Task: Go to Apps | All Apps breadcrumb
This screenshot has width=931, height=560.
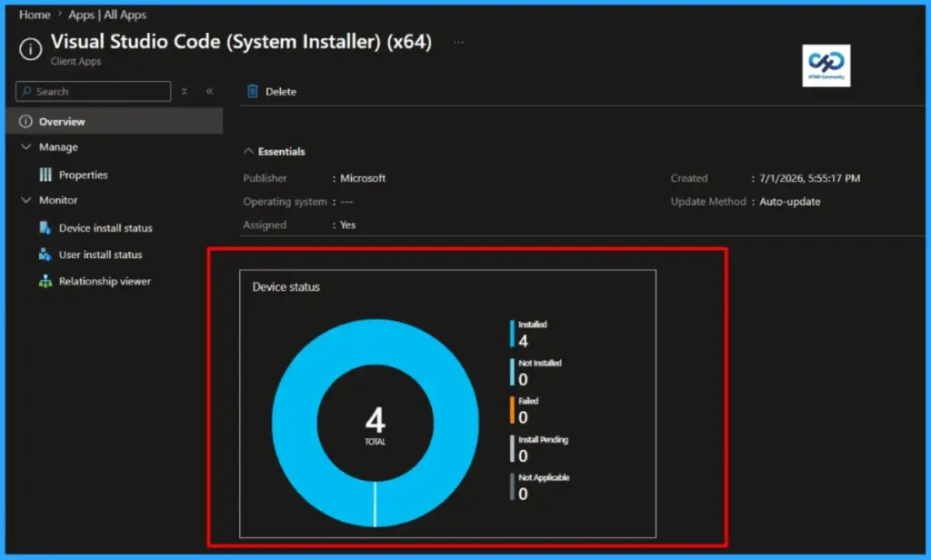Action: click(x=107, y=15)
